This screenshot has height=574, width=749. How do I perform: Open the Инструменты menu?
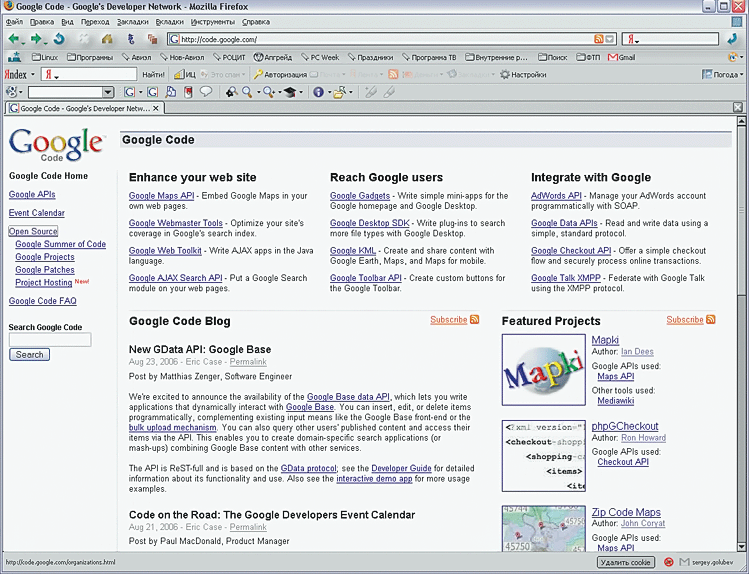tap(213, 22)
